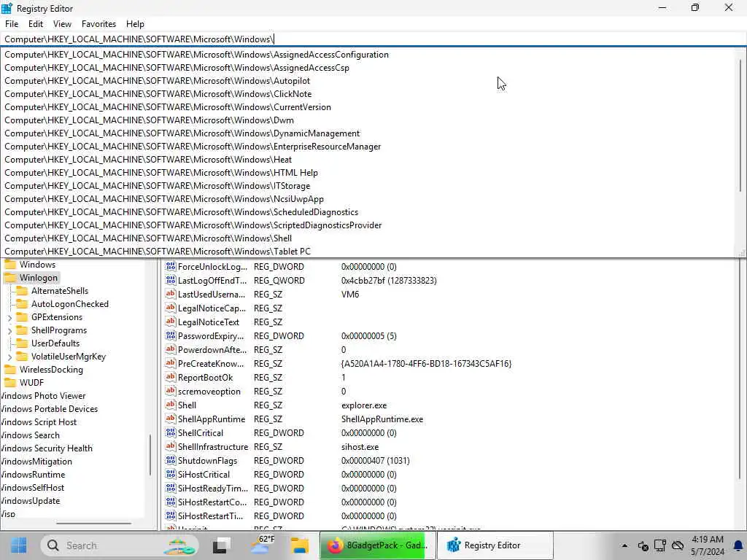This screenshot has width=747, height=560.
Task: Select the explorer.exe data cell
Action: point(364,405)
